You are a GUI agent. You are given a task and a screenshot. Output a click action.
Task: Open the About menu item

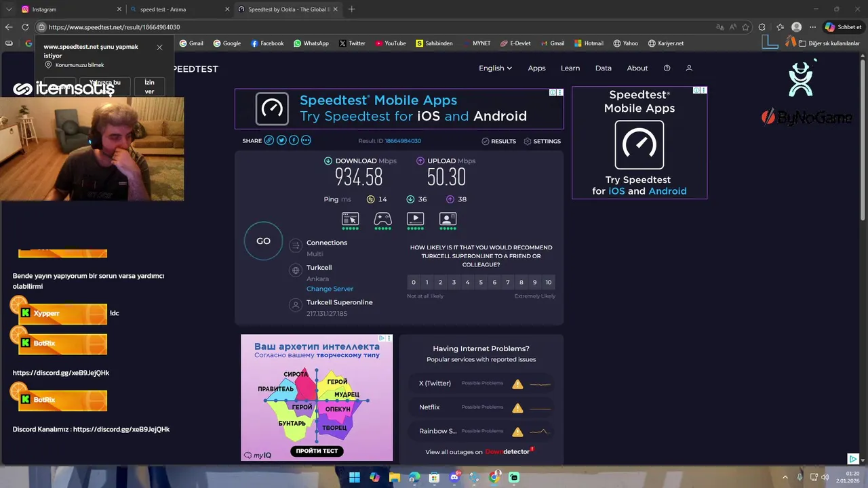[x=637, y=68]
